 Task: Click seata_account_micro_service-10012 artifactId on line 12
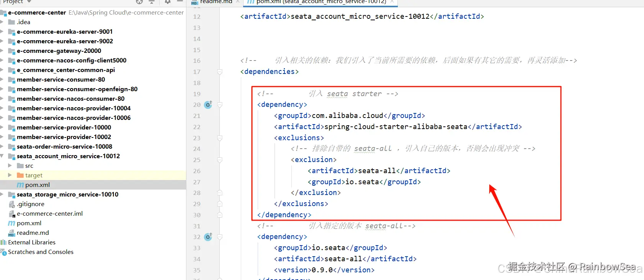point(360,16)
